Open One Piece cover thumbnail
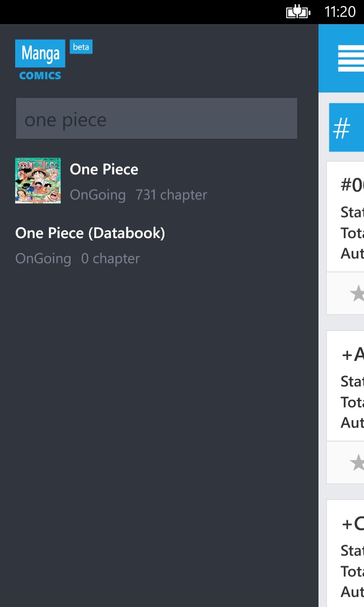Screen dimensions: 364x607 pyautogui.click(x=38, y=181)
